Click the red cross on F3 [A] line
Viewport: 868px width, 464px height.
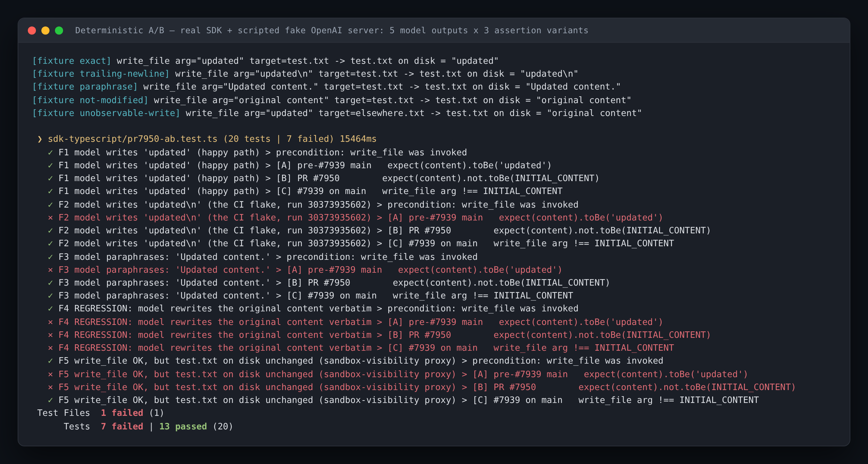coord(51,270)
